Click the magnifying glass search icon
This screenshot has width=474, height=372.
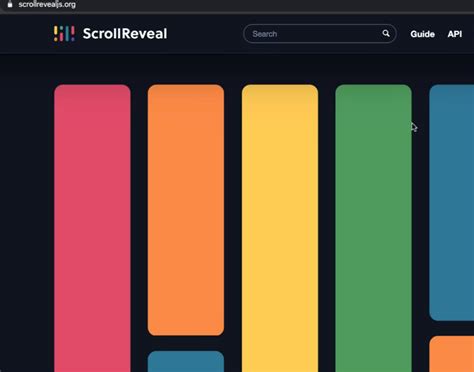pyautogui.click(x=386, y=33)
